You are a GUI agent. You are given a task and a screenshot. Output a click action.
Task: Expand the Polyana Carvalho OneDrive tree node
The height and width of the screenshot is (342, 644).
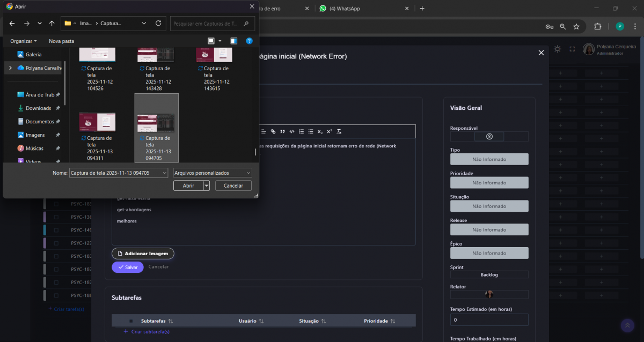pos(10,68)
